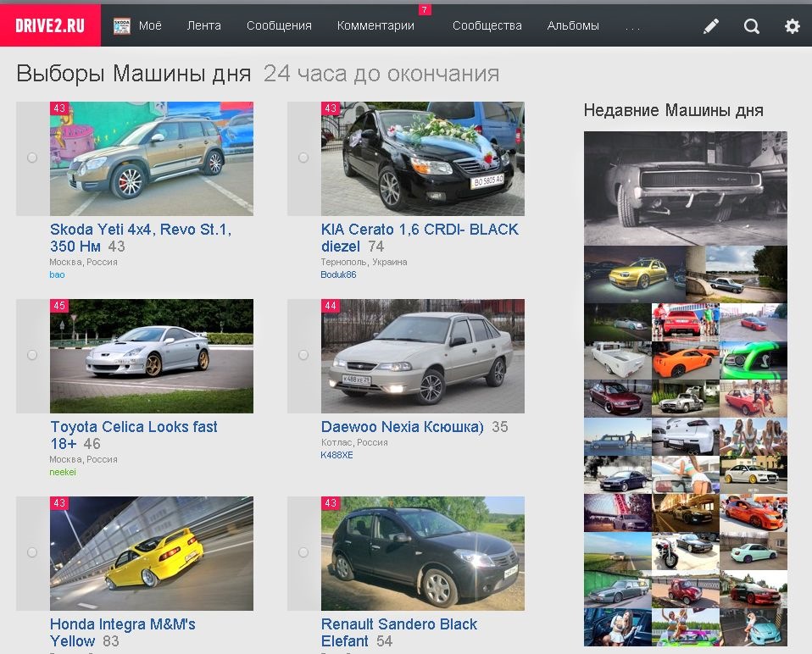Viewport: 812px width, 654px height.
Task: Open the white pickup truck thumbnail
Action: click(x=618, y=360)
